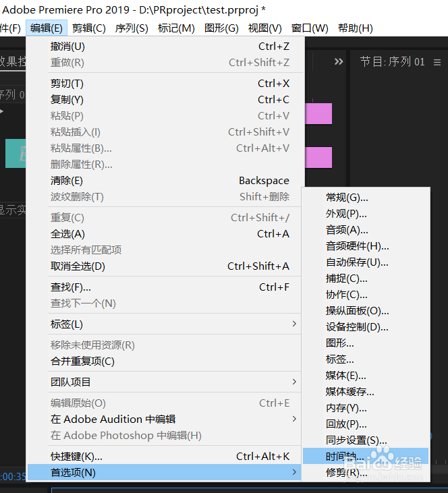Open 常规(G)... preferences
The height and width of the screenshot is (493, 448).
pos(366,198)
